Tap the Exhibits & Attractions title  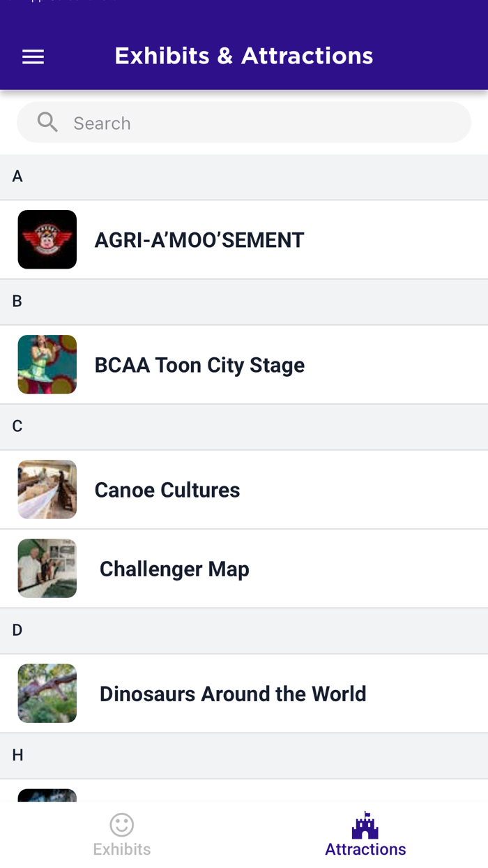click(x=244, y=56)
